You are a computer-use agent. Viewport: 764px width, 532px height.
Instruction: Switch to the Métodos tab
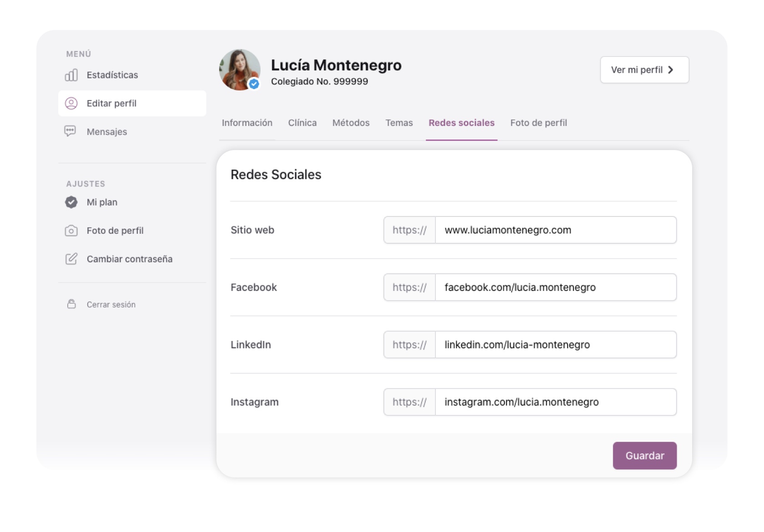(x=351, y=123)
